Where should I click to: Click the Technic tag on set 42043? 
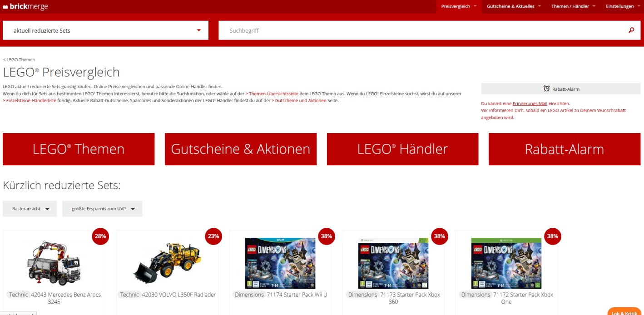click(x=19, y=295)
